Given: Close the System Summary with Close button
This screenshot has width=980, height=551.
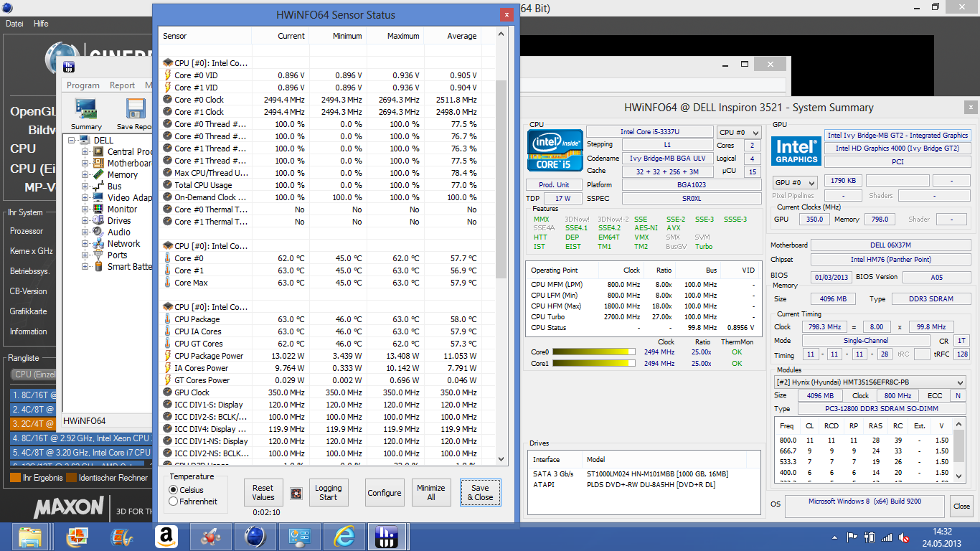Looking at the screenshot, I should coord(961,506).
